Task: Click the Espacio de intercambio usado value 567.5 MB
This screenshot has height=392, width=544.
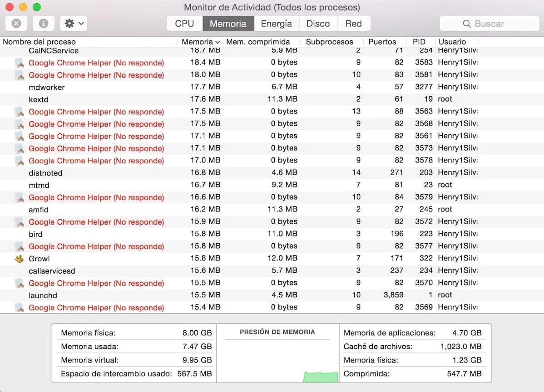Action: point(195,374)
